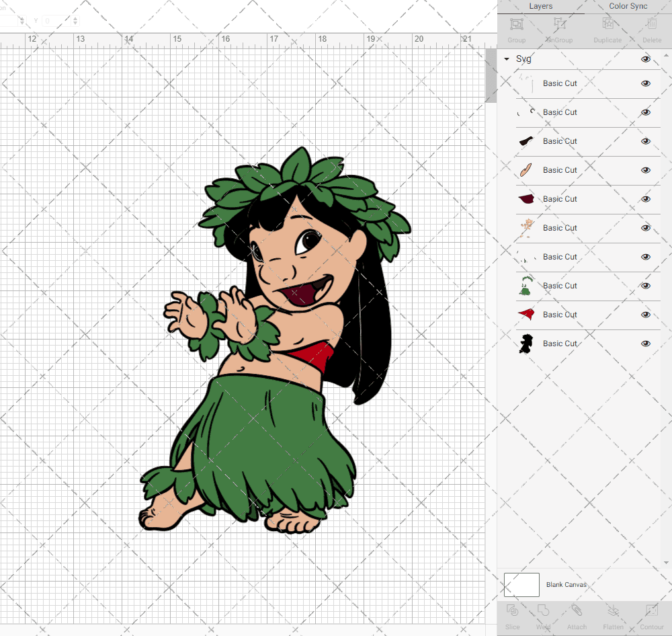Select the red top layer thumbnail

[526, 315]
